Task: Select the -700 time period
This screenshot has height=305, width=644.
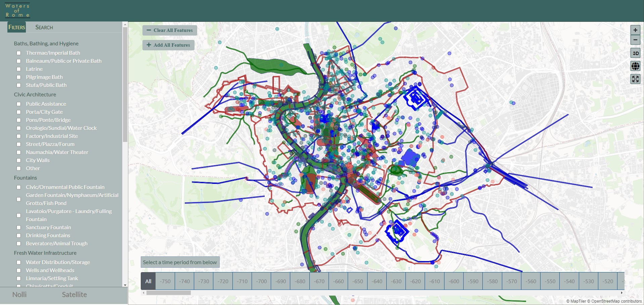Action: point(261,281)
